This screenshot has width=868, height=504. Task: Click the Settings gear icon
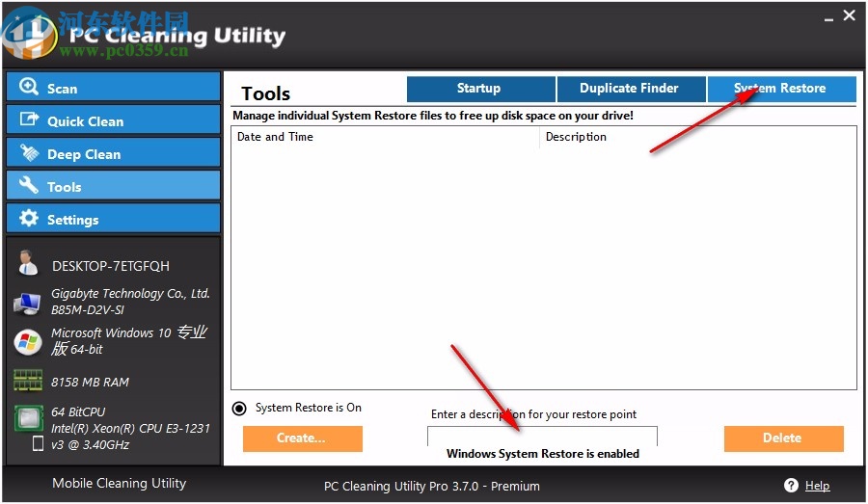[29, 218]
